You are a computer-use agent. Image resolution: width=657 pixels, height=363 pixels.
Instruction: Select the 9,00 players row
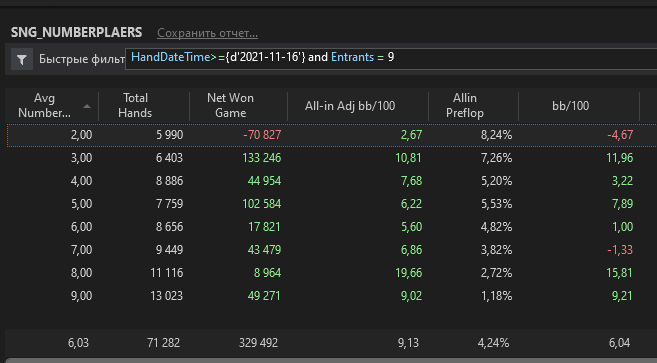(331, 296)
